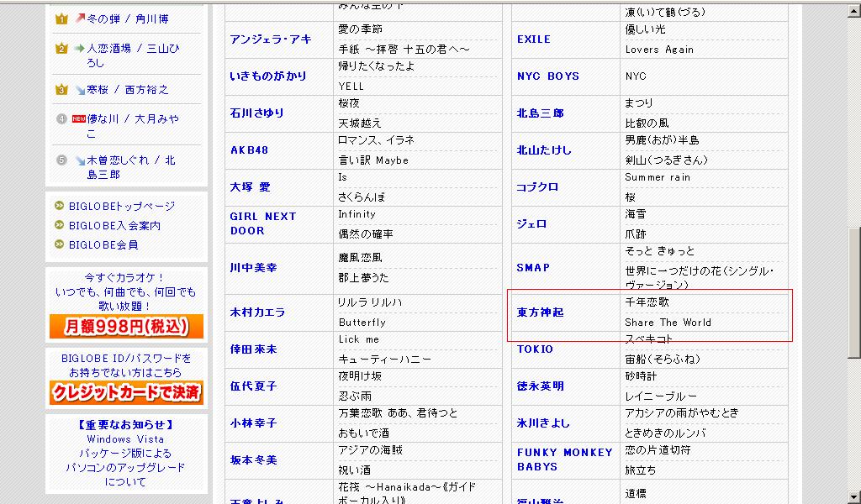Open artist GIRL NEXT DOOR
This screenshot has width=861, height=504.
pyautogui.click(x=263, y=223)
